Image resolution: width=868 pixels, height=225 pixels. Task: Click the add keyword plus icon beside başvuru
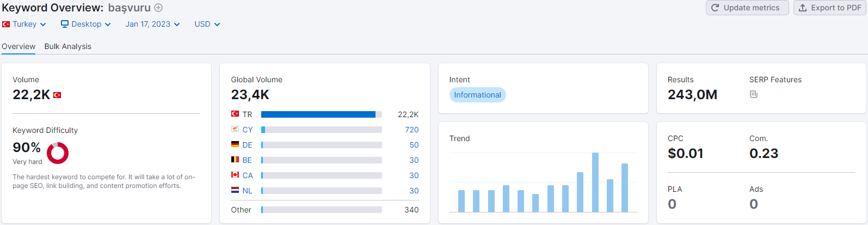[158, 8]
